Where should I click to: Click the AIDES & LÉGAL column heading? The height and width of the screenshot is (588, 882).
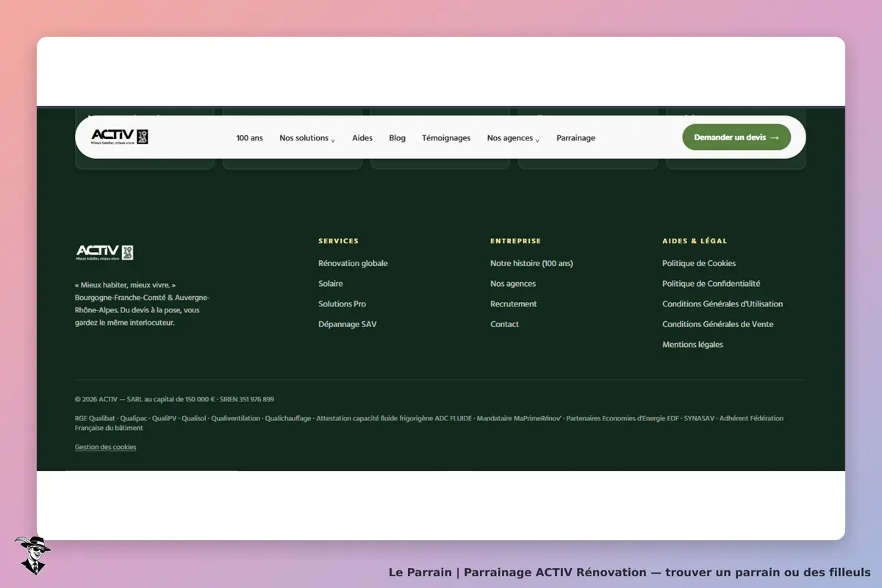(x=695, y=241)
